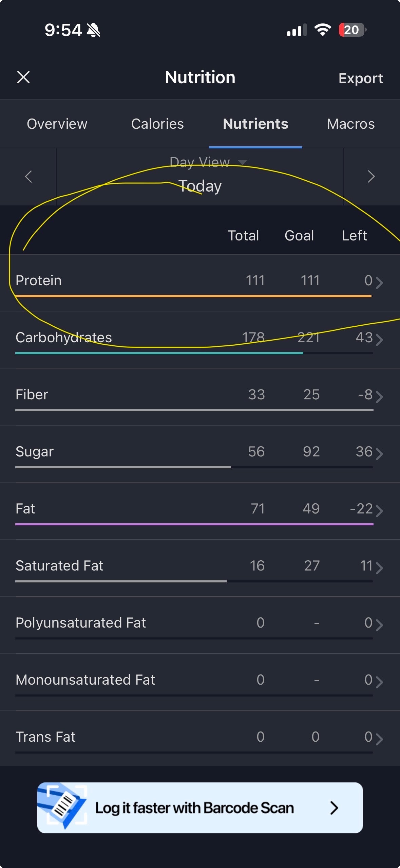Open Saturated Fat details chevron
400x868 pixels.
tap(379, 568)
